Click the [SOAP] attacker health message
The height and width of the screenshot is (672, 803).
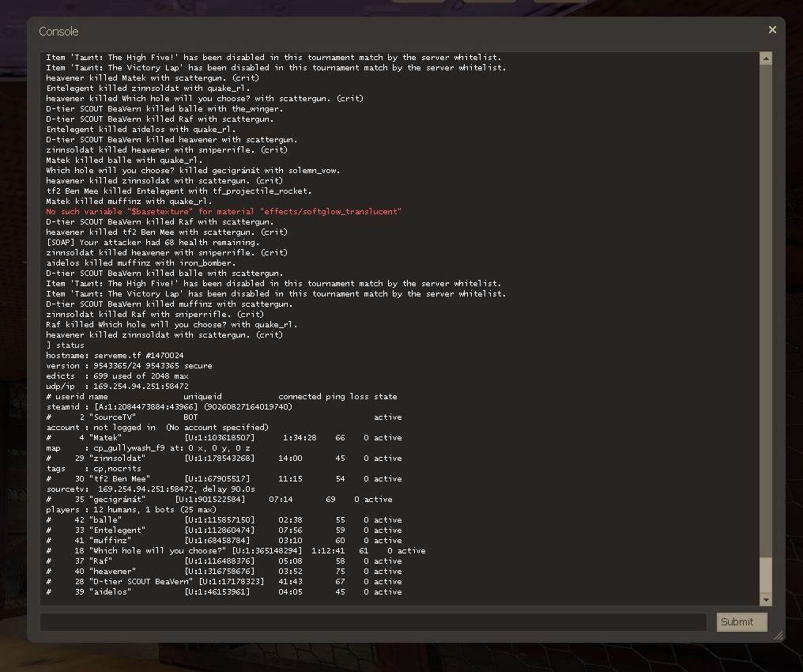(x=152, y=243)
